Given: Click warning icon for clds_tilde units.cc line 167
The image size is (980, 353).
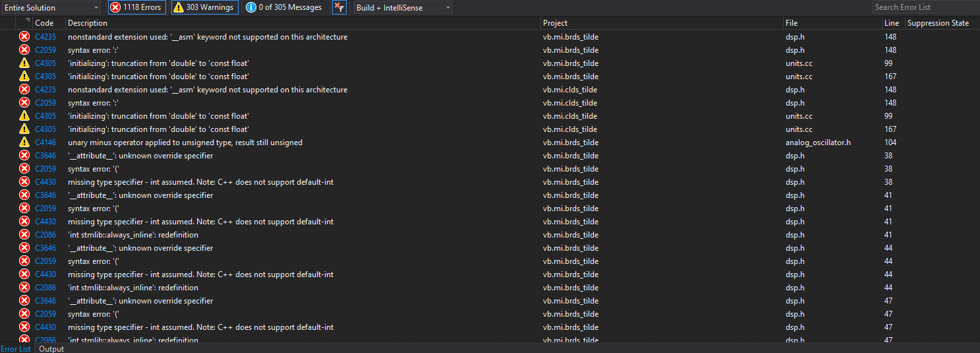Looking at the screenshot, I should (24, 129).
